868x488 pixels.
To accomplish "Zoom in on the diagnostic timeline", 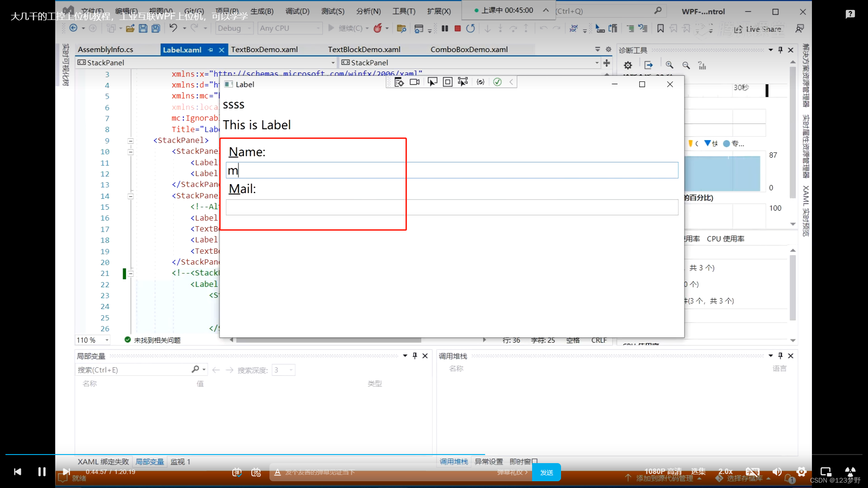I will 670,65.
